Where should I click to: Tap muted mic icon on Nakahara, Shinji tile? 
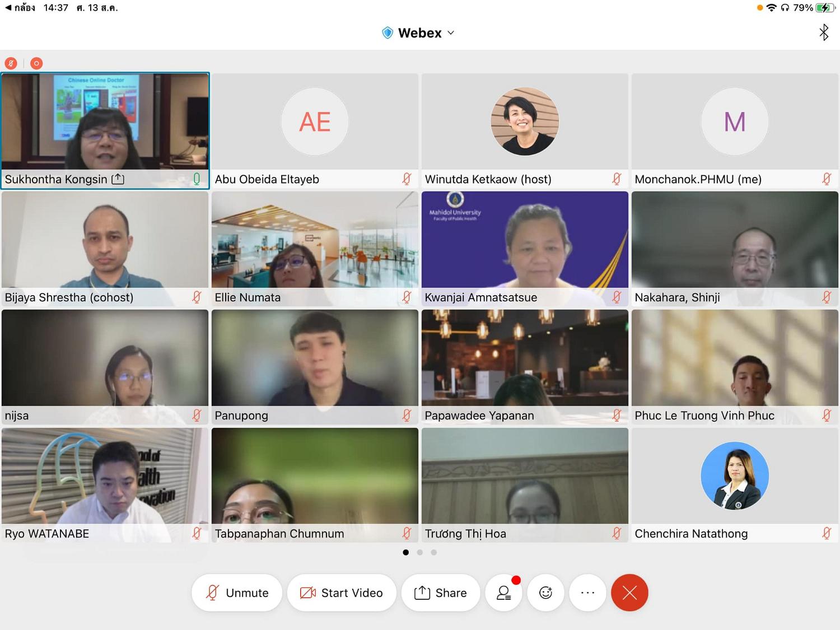pos(827,297)
